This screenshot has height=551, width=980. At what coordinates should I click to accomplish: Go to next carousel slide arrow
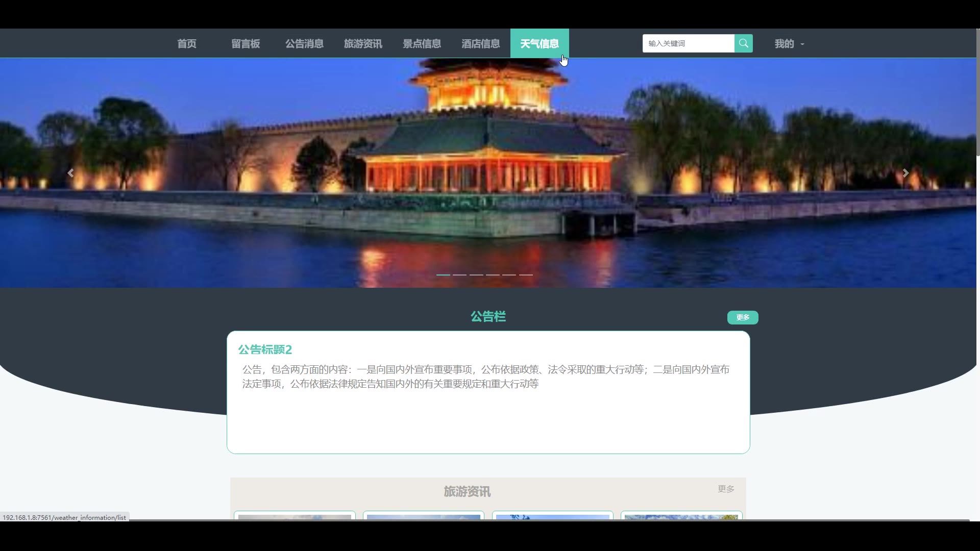click(905, 173)
